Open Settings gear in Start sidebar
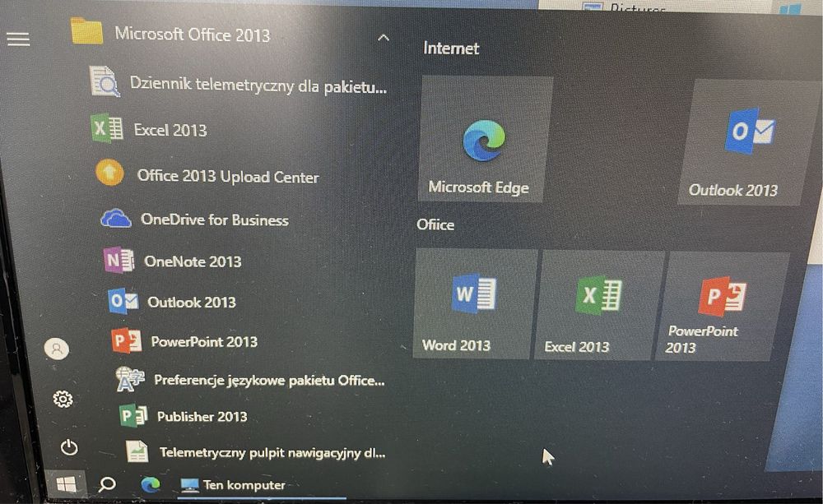823x504 pixels. (x=63, y=399)
